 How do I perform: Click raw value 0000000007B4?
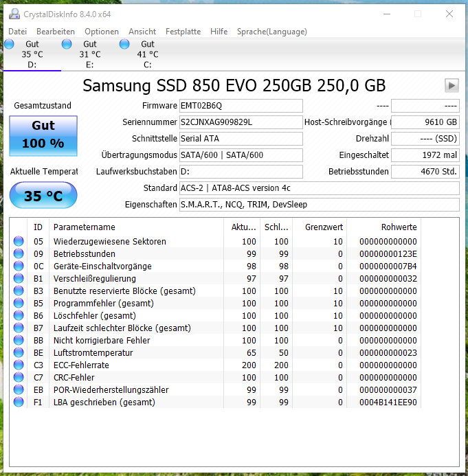[x=388, y=267]
